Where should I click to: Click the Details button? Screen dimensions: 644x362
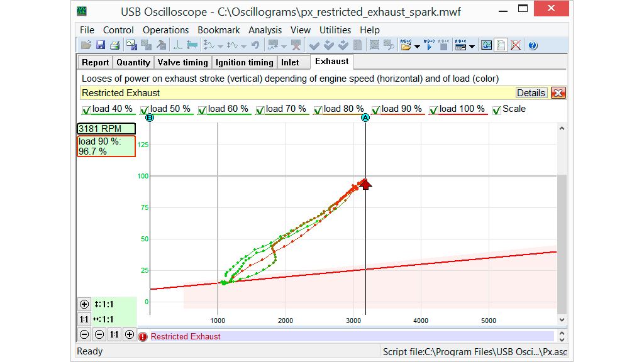(531, 93)
